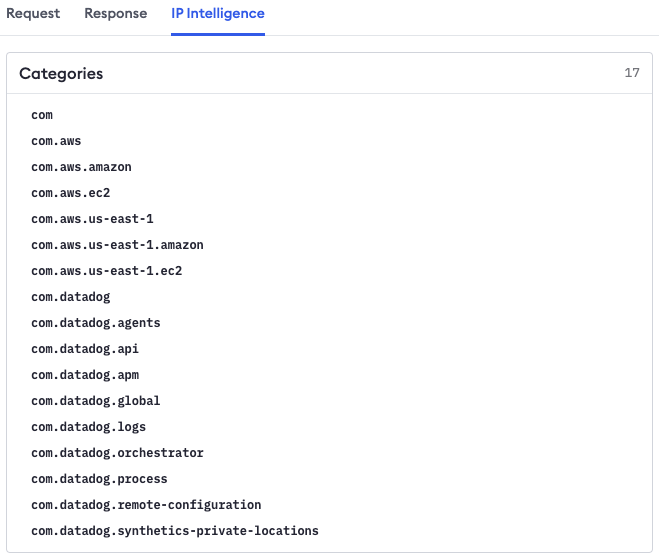Image resolution: width=659 pixels, height=560 pixels.
Task: Select com.aws.amazon in the list
Action: point(81,167)
